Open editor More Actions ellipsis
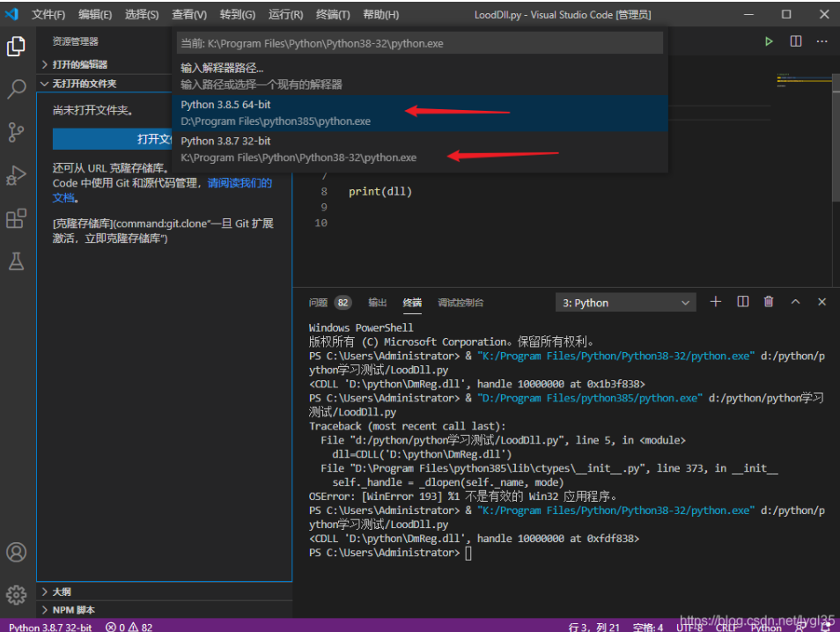 [822, 41]
